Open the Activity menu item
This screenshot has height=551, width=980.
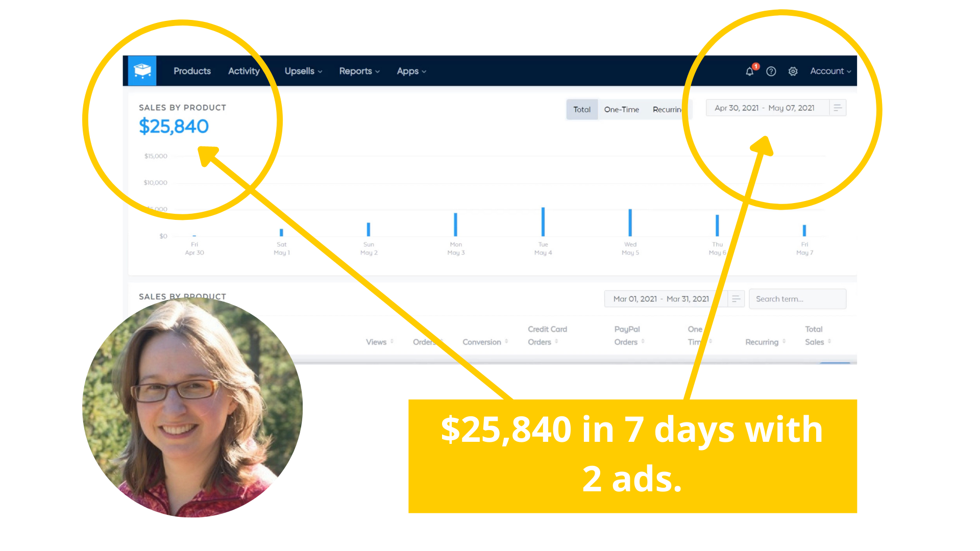(244, 71)
